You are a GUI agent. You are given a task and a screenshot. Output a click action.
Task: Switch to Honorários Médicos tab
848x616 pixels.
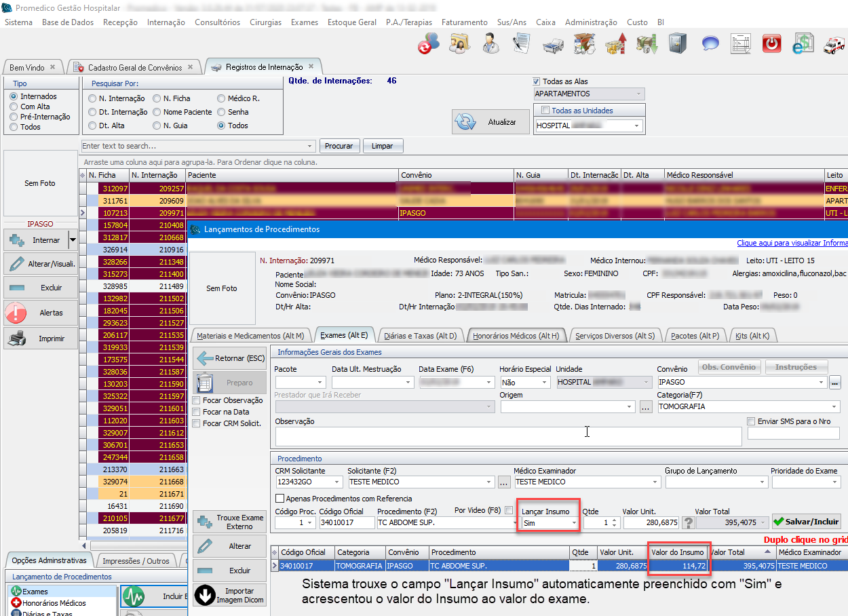point(516,335)
